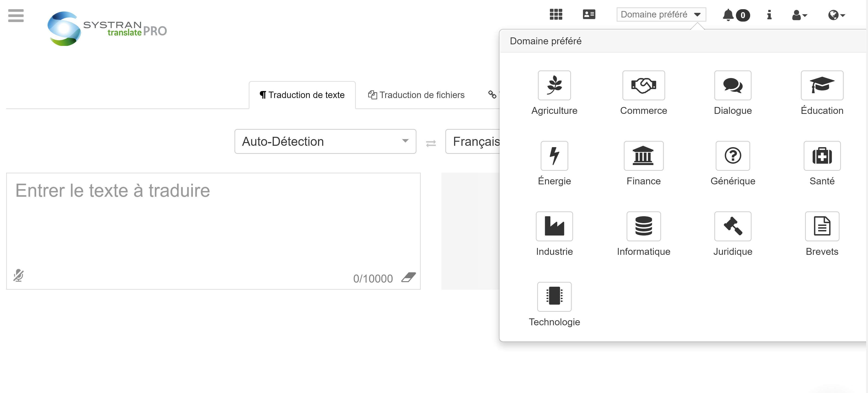Image resolution: width=868 pixels, height=393 pixels.
Task: Open the user account dropdown
Action: (799, 15)
